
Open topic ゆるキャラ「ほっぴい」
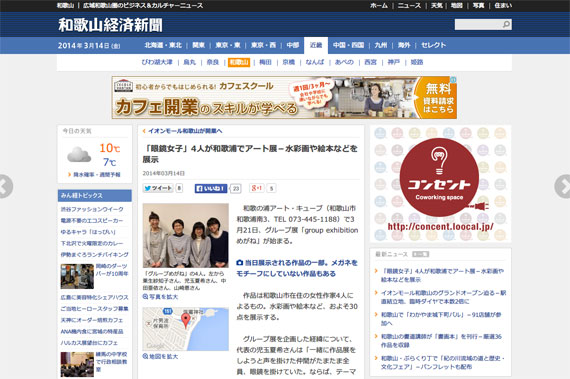(88, 232)
